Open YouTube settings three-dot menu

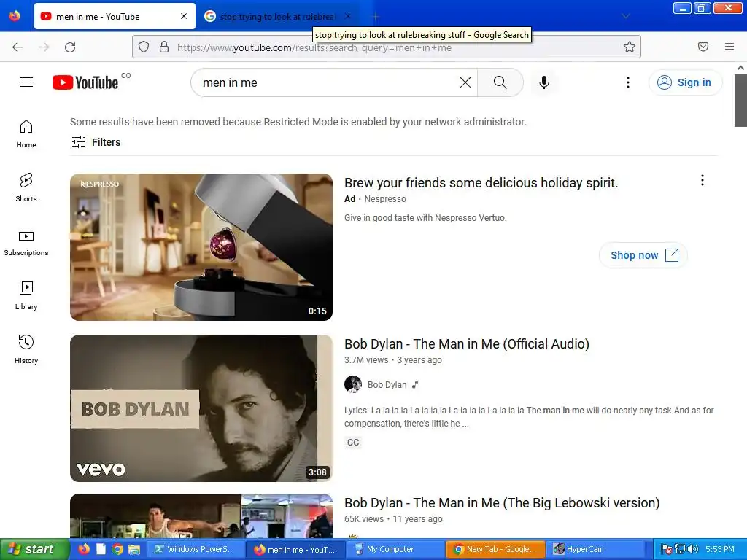(628, 82)
